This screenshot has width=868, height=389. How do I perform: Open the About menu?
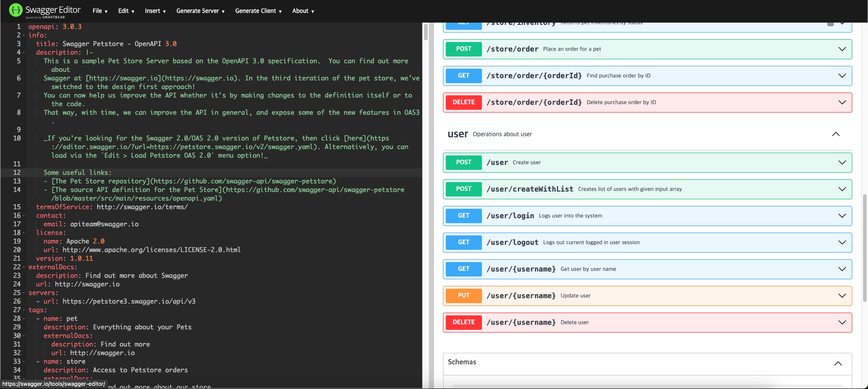coord(303,11)
